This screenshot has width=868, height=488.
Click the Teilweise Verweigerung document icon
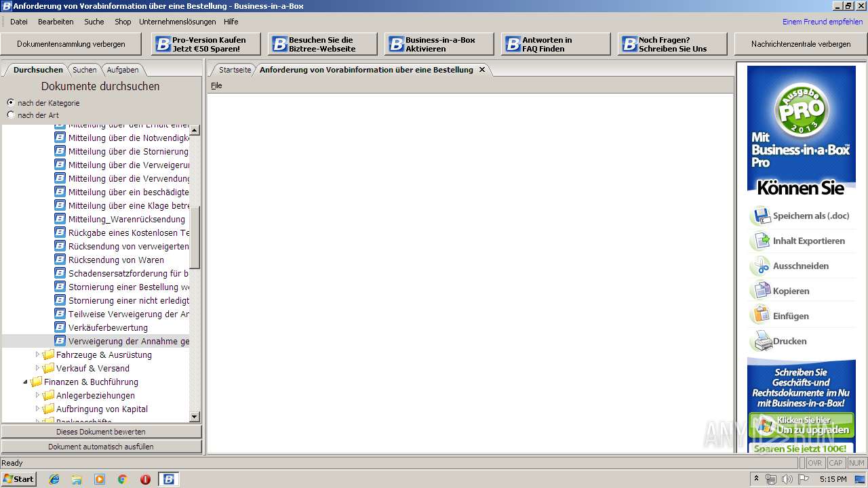[60, 314]
